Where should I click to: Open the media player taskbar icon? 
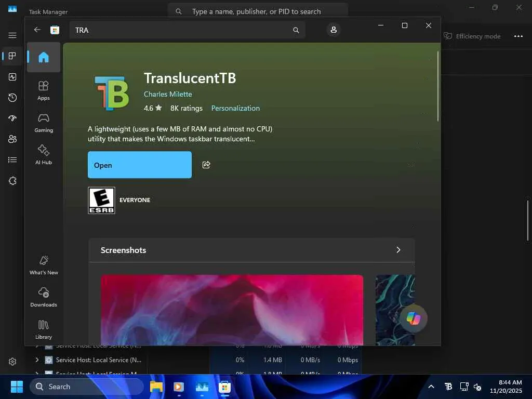click(179, 387)
